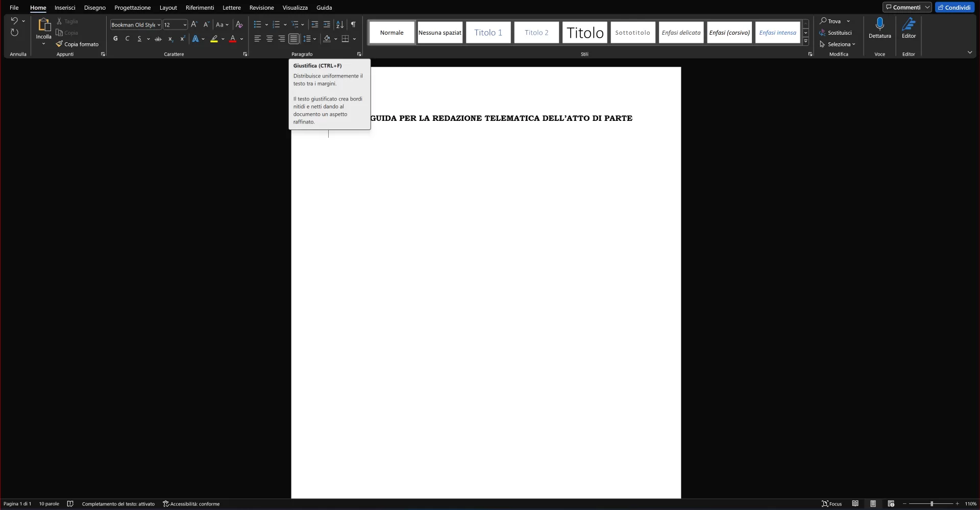Screen dimensions: 980x510
Task: Open the font size dropdown
Action: [185, 24]
